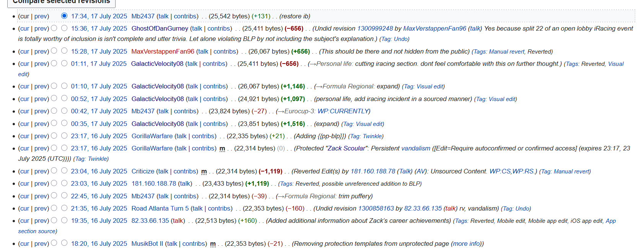Select newer-revision radio for 18:20, 16 July 2025
This screenshot has width=644, height=250.
[64, 243]
